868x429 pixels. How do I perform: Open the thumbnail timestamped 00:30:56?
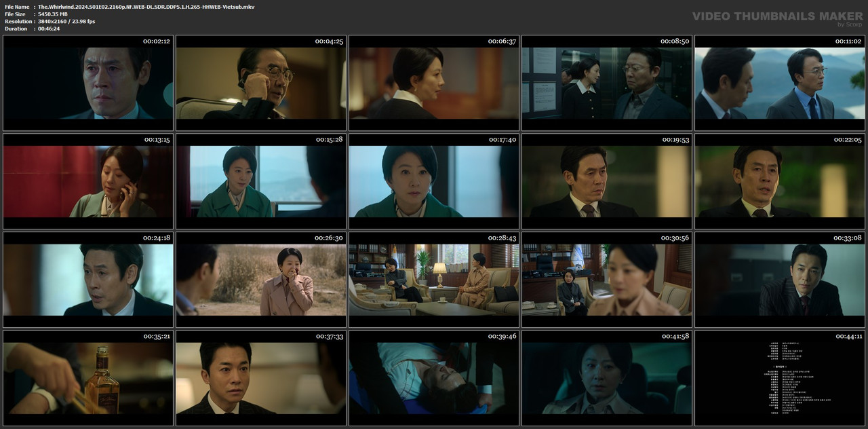607,280
